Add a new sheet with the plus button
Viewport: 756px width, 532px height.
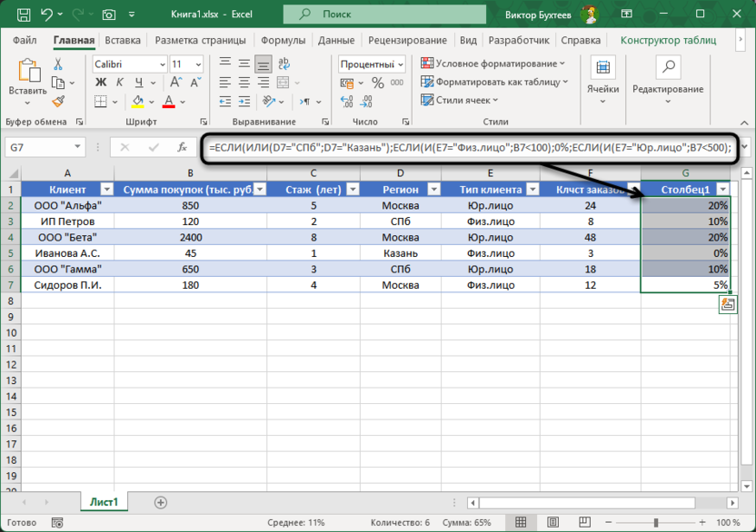(x=161, y=502)
